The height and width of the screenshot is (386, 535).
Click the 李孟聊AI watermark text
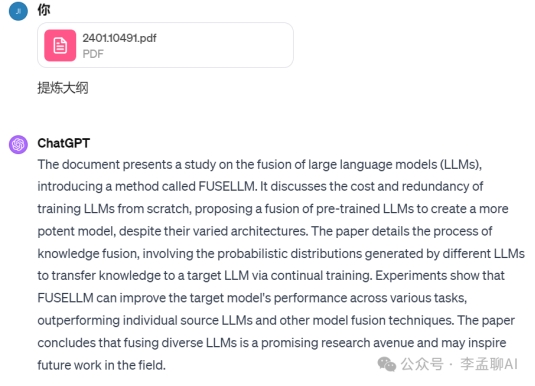[489, 364]
